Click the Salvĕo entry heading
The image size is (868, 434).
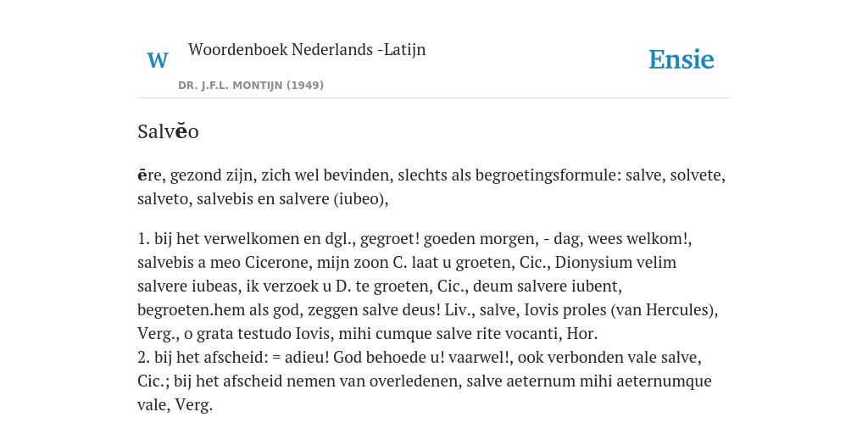[168, 131]
